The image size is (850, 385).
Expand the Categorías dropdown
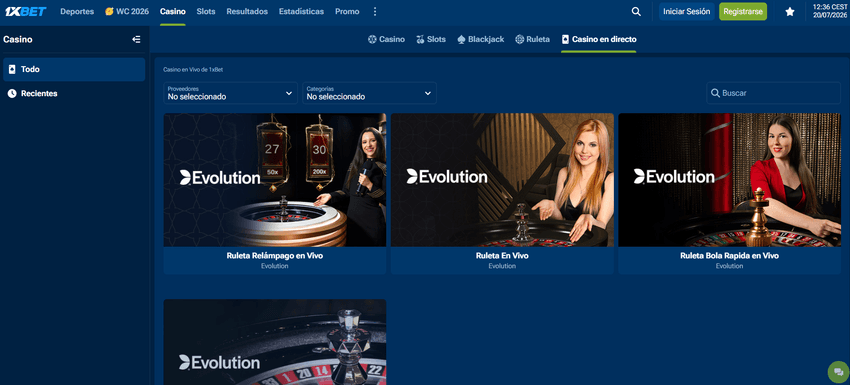click(x=370, y=93)
